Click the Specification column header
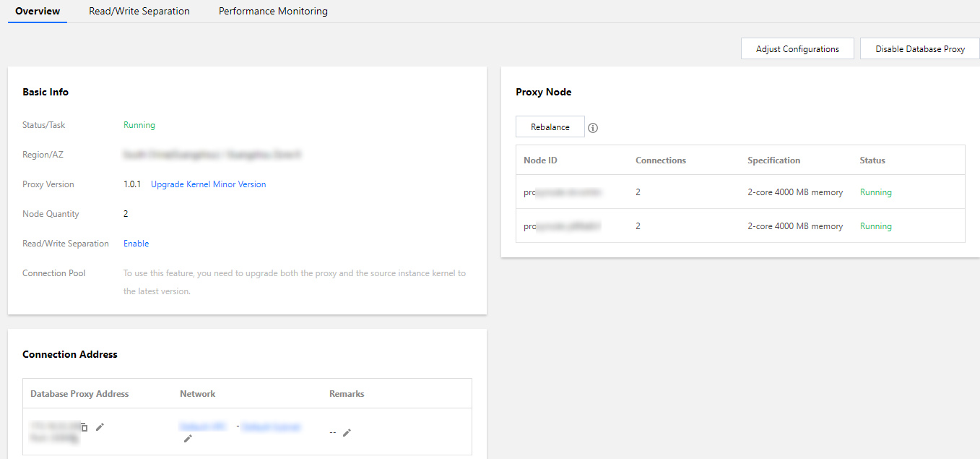Image resolution: width=980 pixels, height=459 pixels. pyautogui.click(x=773, y=160)
